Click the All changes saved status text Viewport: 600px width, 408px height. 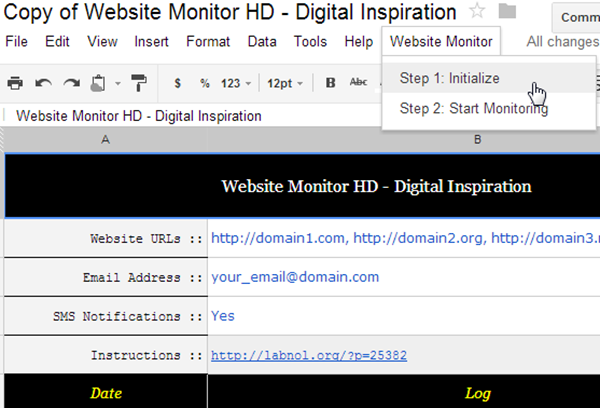point(563,41)
